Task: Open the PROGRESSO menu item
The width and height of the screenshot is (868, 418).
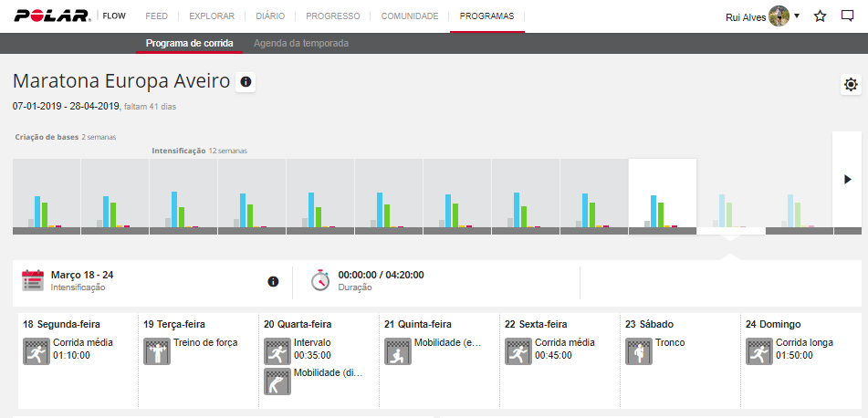Action: tap(332, 16)
